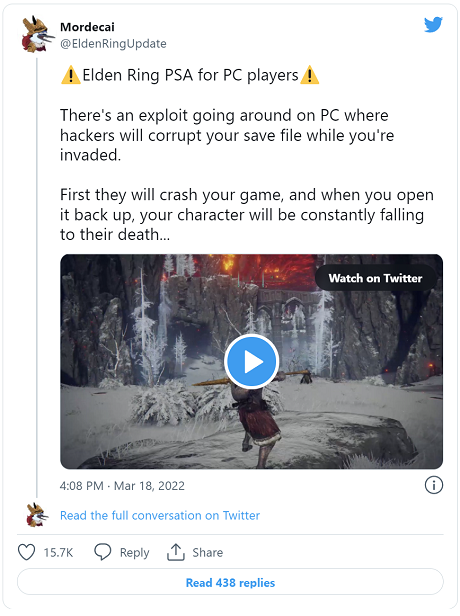This screenshot has height=616, width=460.
Task: Open the 4:08 PM Mar 18, 2022 timestamp
Action: (122, 486)
